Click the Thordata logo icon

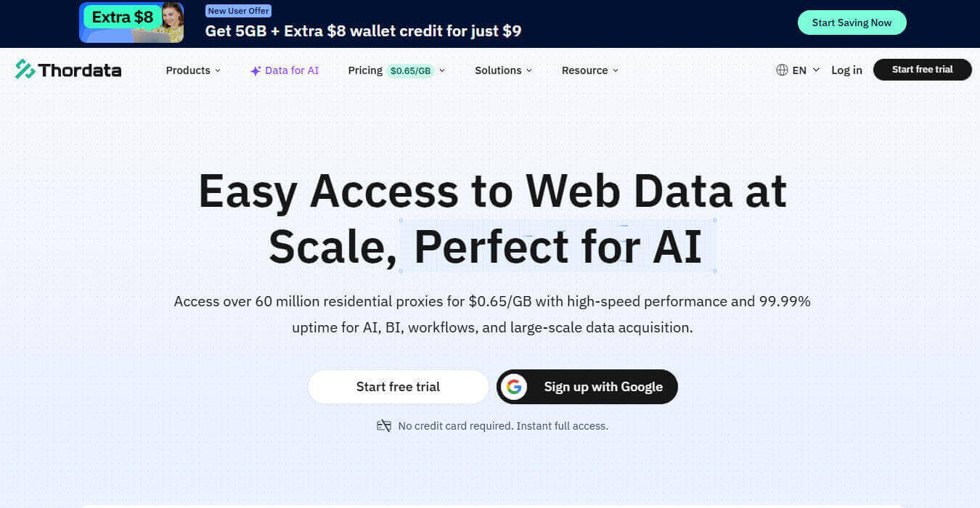tap(25, 70)
